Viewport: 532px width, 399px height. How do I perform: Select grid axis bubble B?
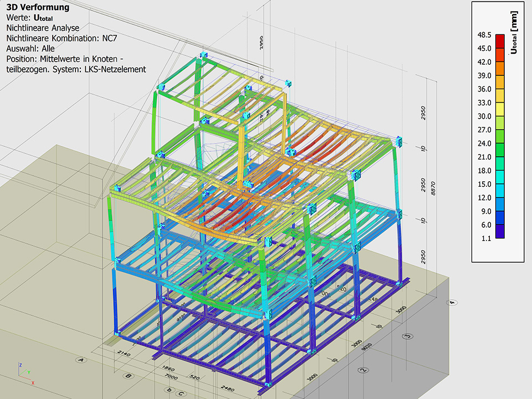129,376
